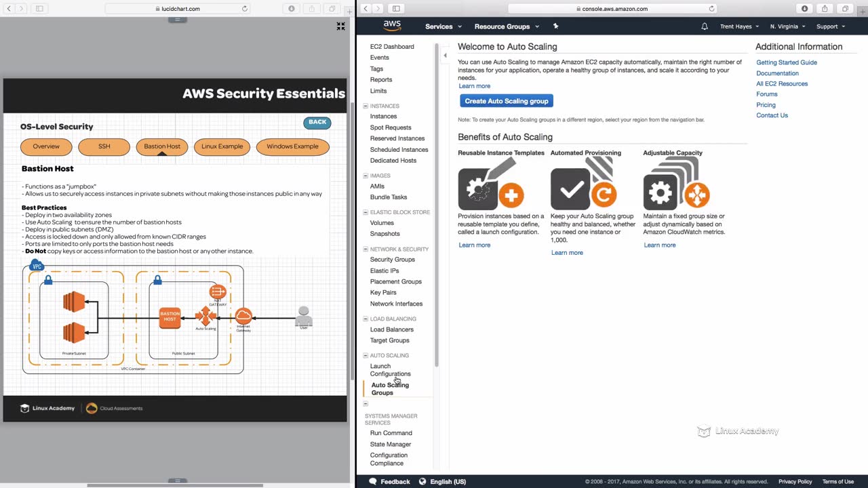Open the Documentation link
Screen dimensions: 868x488
coord(777,73)
